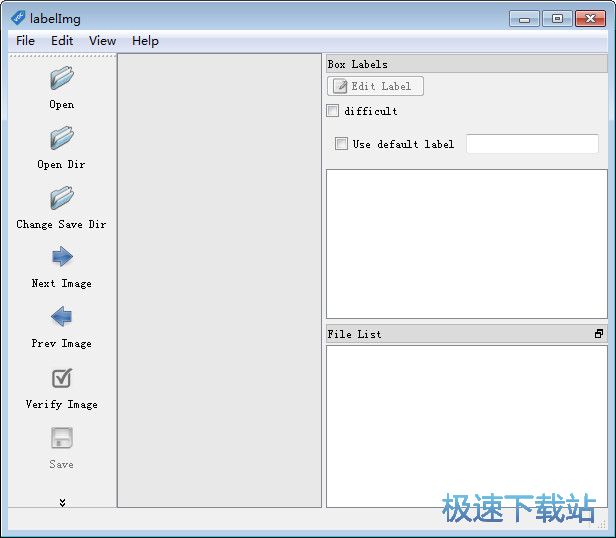616x538 pixels.
Task: Click inside the File List pane
Action: [466, 425]
